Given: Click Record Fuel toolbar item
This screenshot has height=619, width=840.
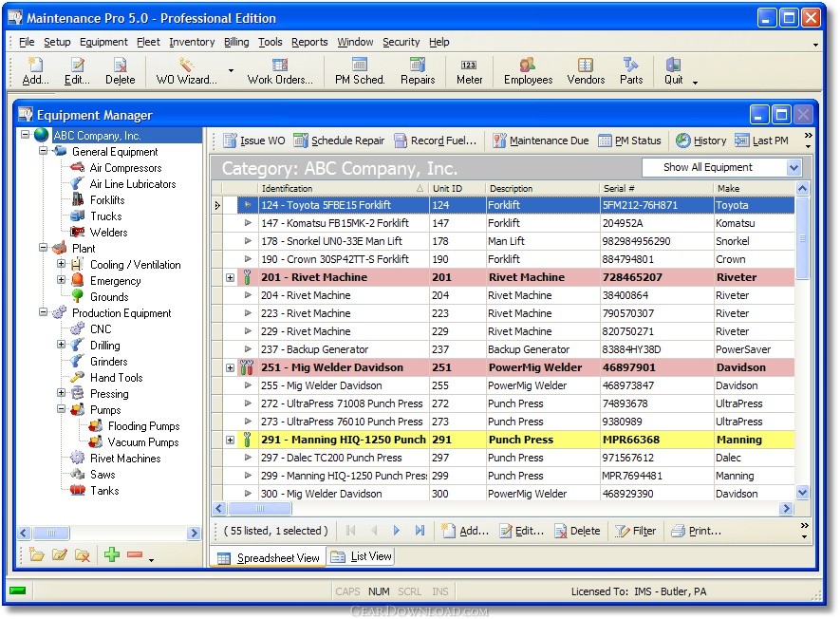Looking at the screenshot, I should (x=435, y=141).
